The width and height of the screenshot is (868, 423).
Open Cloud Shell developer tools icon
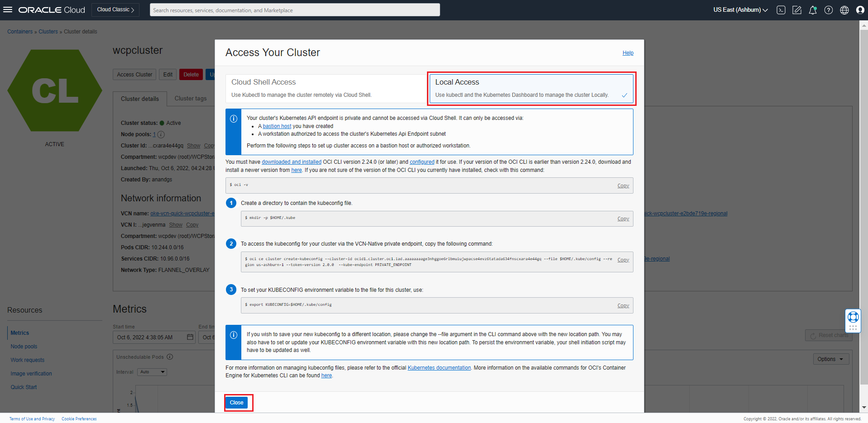[781, 10]
